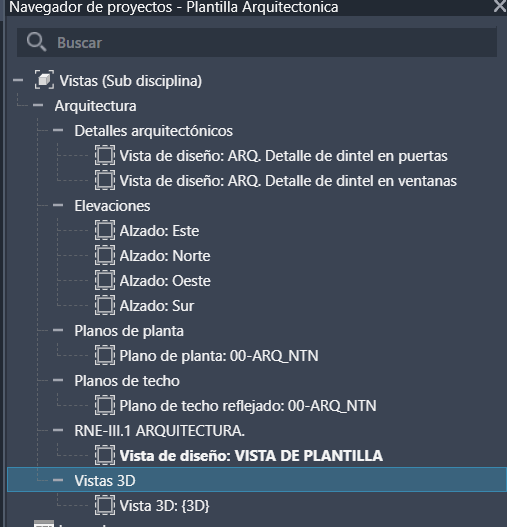Select Alzado: Sur view
Screen dimensions: 507x527
pos(157,306)
